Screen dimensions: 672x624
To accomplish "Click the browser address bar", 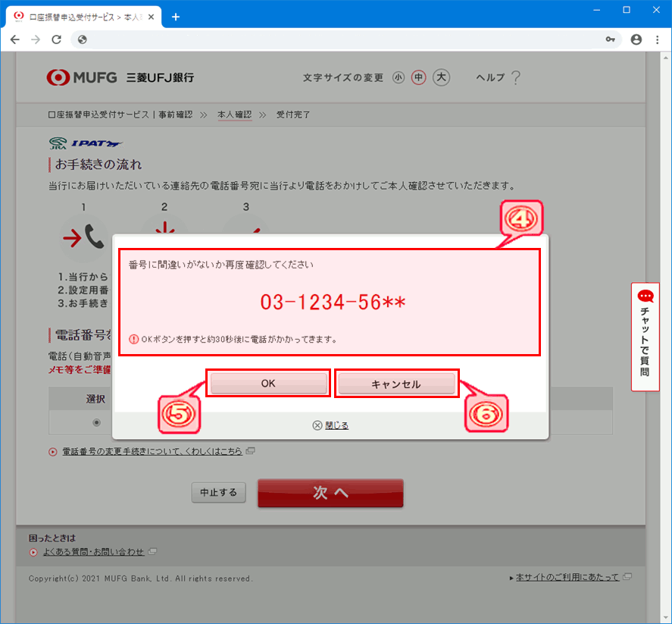I will point(341,39).
